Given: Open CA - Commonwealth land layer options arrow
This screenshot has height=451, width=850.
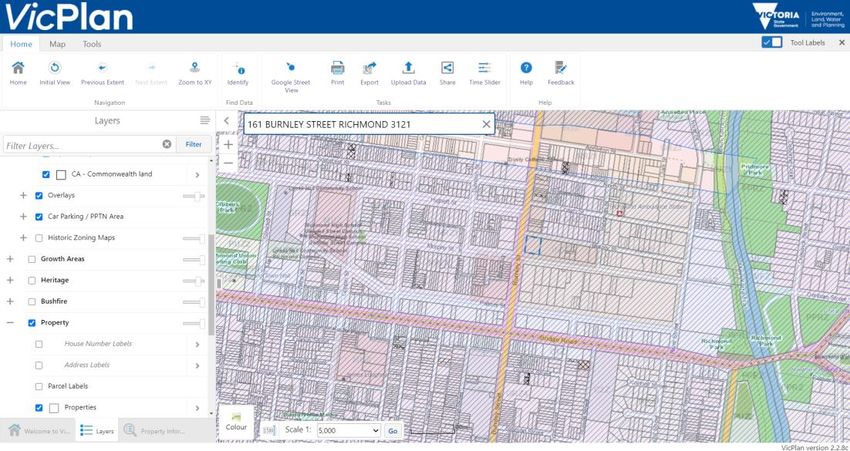Looking at the screenshot, I should [197, 175].
